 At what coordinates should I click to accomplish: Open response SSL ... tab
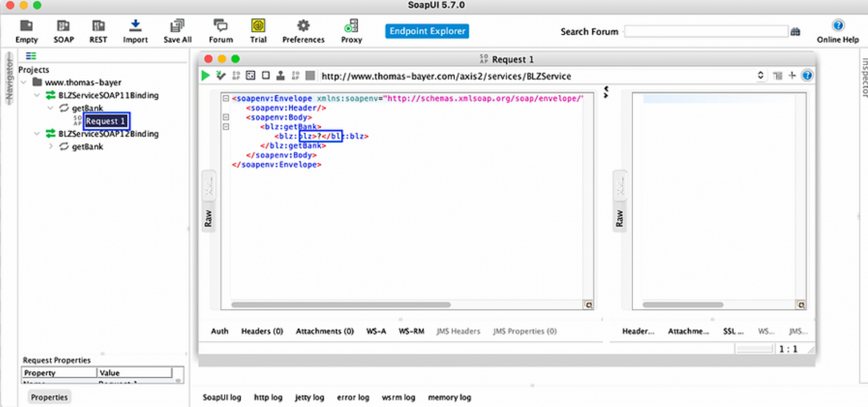click(x=733, y=331)
